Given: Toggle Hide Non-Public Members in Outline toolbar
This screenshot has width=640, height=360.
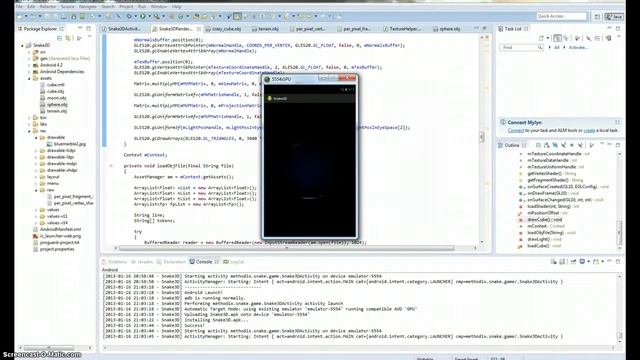Looking at the screenshot, I should click(572, 145).
